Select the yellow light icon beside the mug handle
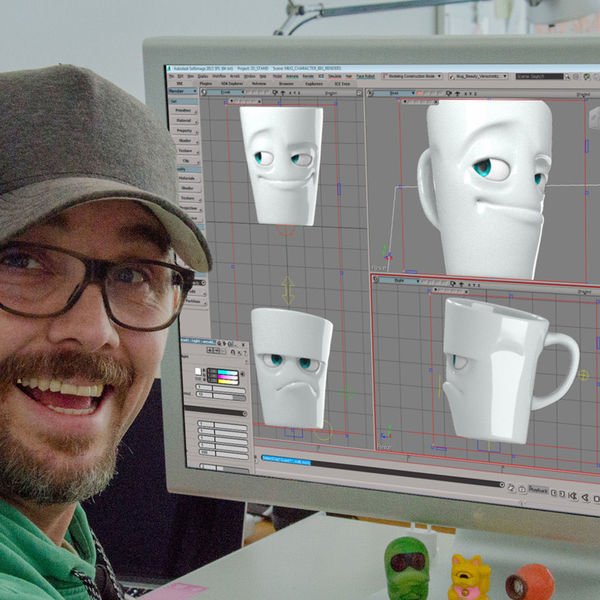The image size is (600, 600). [x=584, y=376]
